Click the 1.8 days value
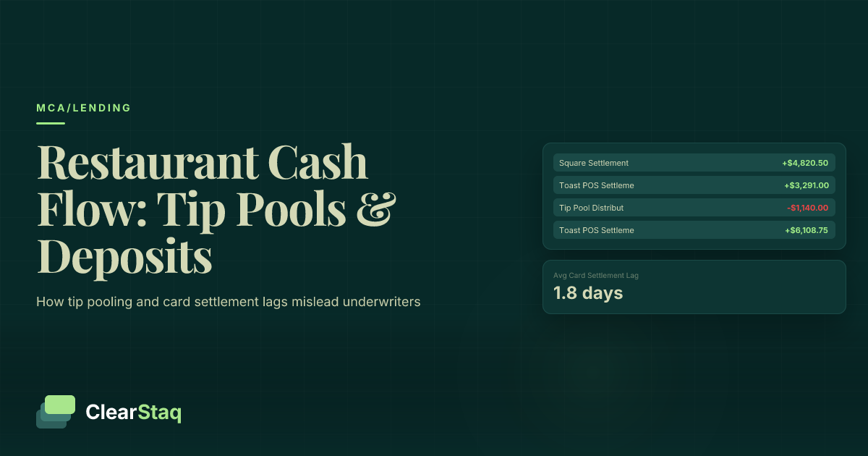The width and height of the screenshot is (868, 456). tap(588, 293)
